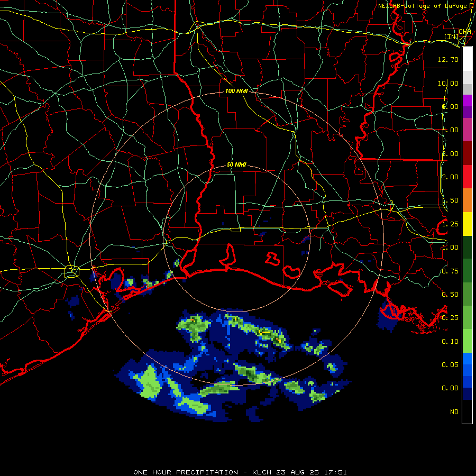Click the 0.05 legend value

pyautogui.click(x=450, y=365)
